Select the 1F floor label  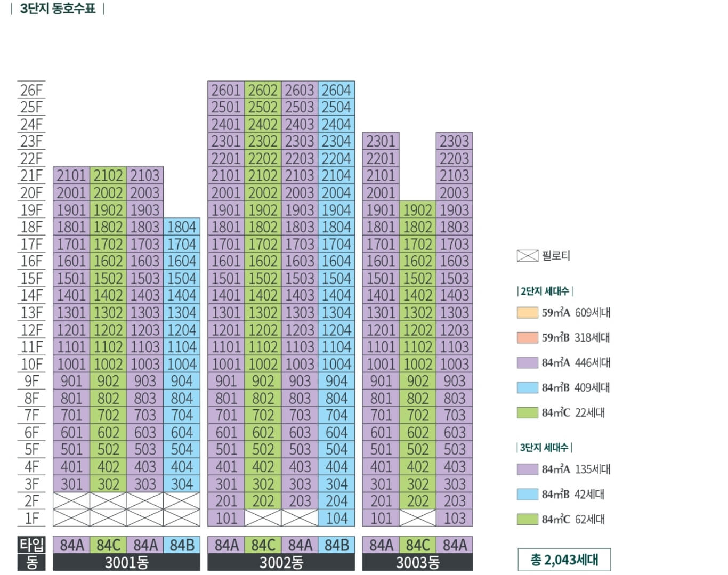(31, 518)
